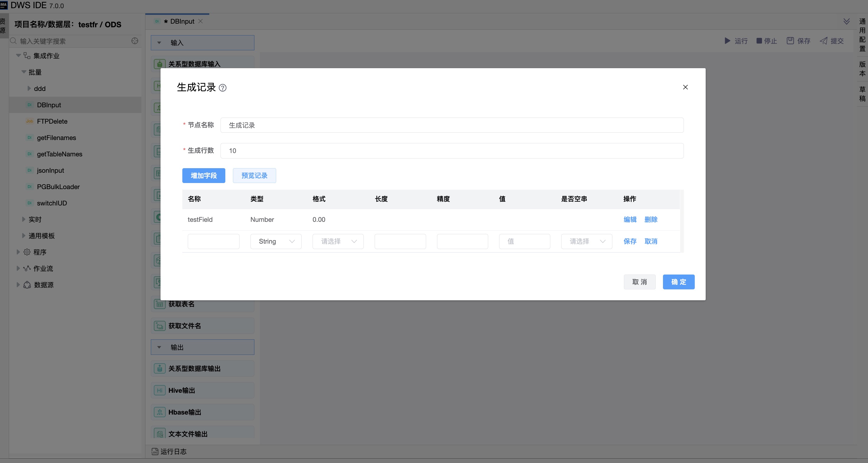
Task: Click the help icon beside 生成记录 title
Action: pyautogui.click(x=222, y=88)
